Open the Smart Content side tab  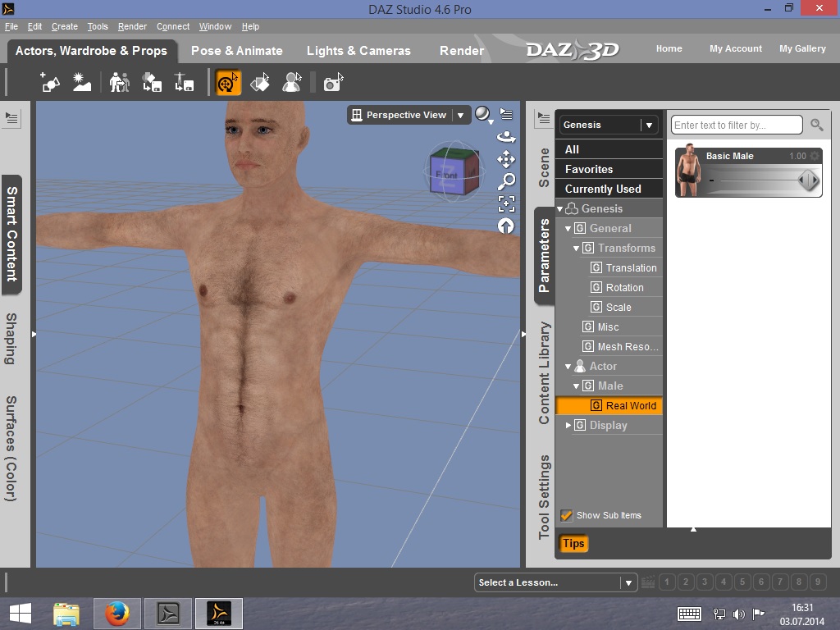click(x=11, y=235)
